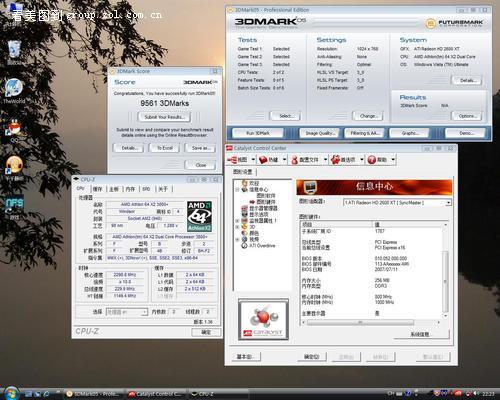500x400 pixels.
Task: Switch to 关于 tab in CPU-Z
Action: 163,189
